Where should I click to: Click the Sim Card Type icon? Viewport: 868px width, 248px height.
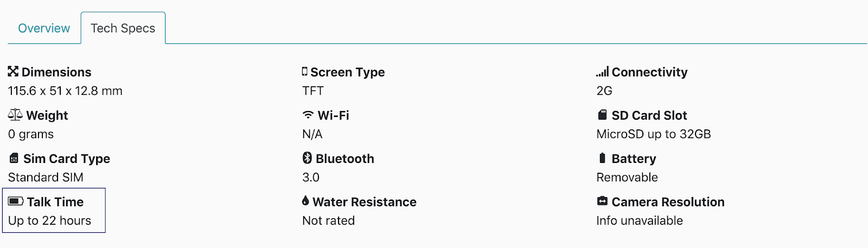14,158
